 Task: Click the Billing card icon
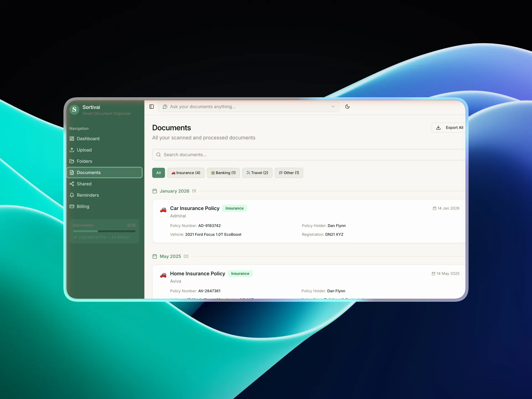(72, 207)
